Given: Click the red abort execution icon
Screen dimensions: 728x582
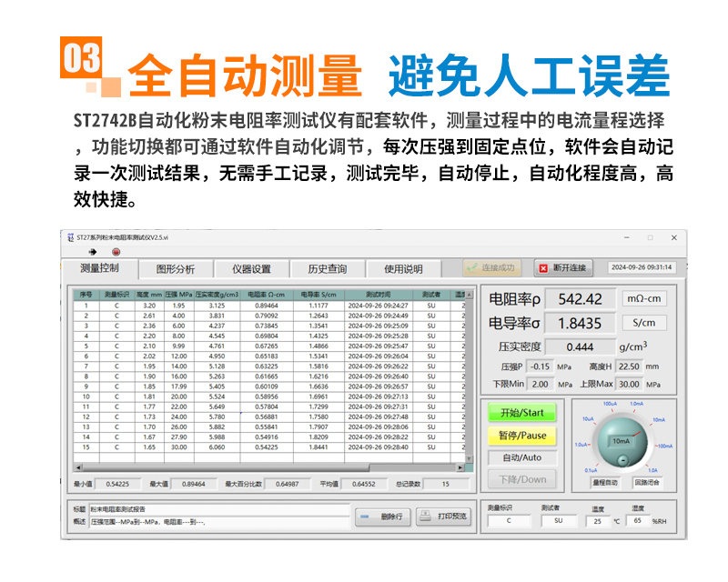Looking at the screenshot, I should [116, 252].
